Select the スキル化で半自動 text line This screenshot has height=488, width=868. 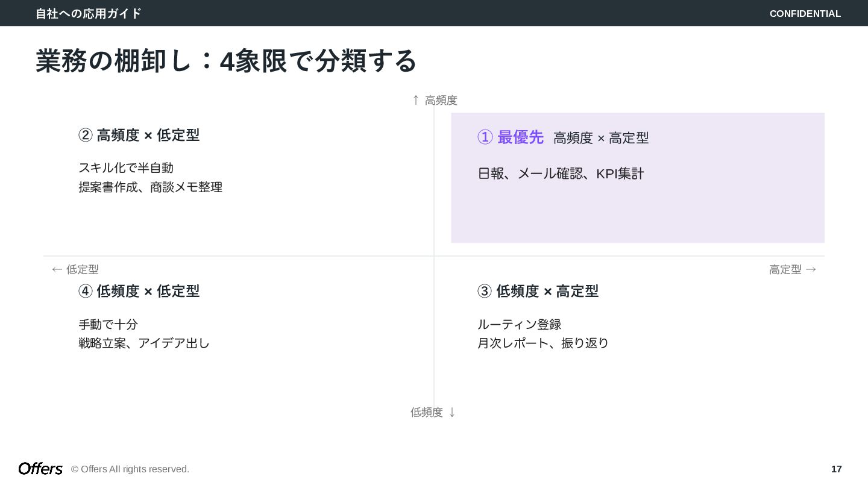(126, 167)
